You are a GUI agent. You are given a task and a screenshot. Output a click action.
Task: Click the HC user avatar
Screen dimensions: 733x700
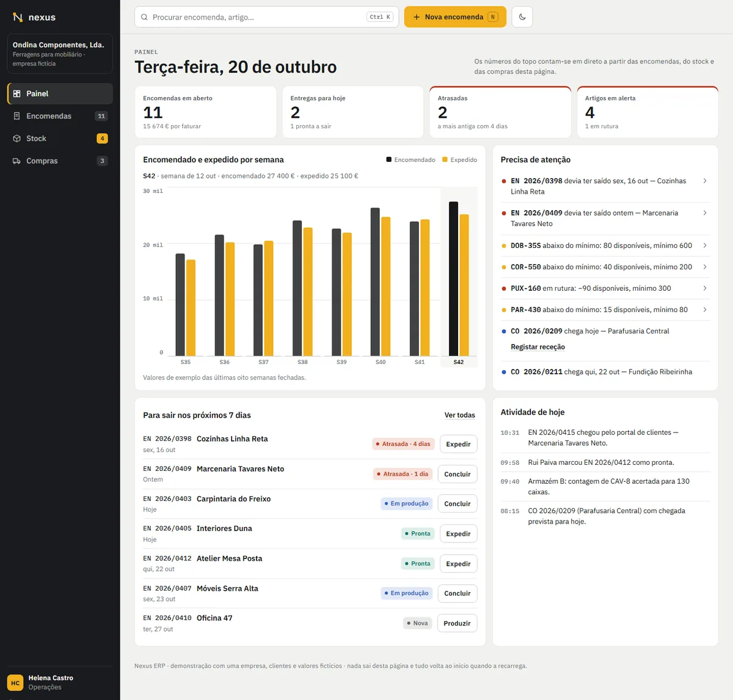click(x=15, y=683)
